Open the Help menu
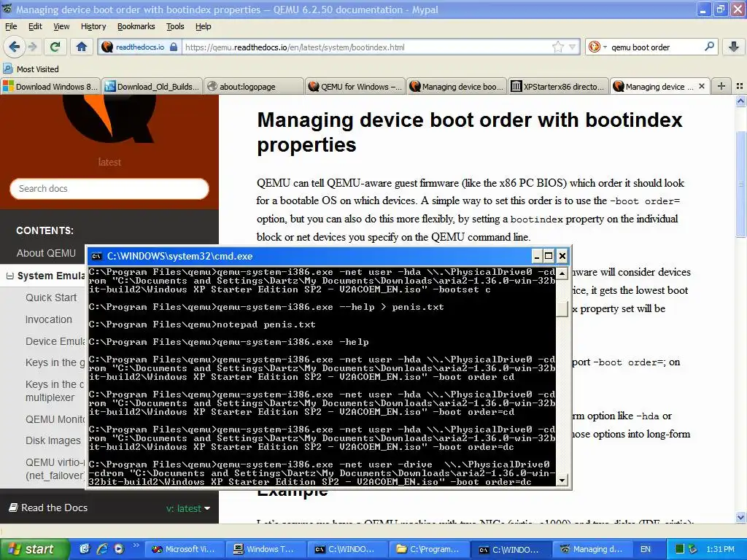Viewport: 747px width, 560px height. (x=203, y=26)
